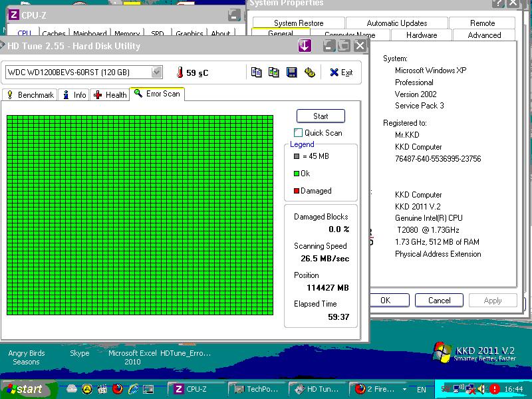
Task: Click the media player quick launch icon
Action: point(102,389)
